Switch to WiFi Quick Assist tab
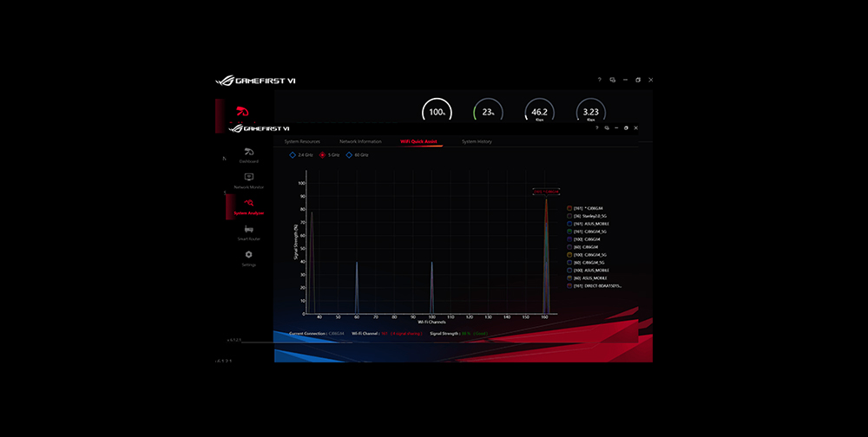The image size is (868, 437). tap(418, 141)
